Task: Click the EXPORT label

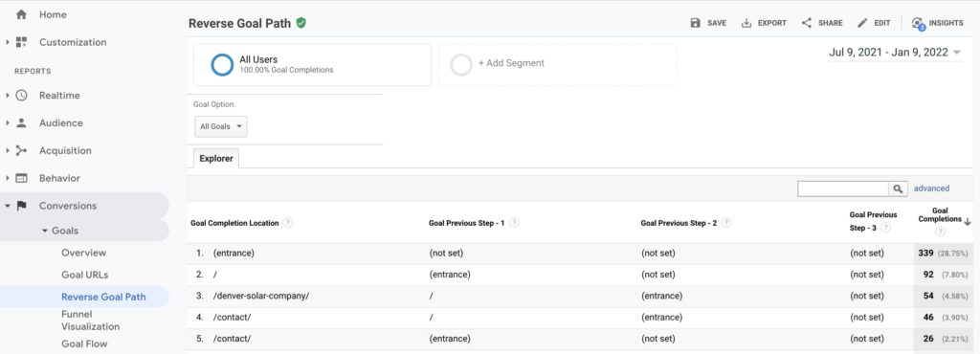Action: (772, 23)
